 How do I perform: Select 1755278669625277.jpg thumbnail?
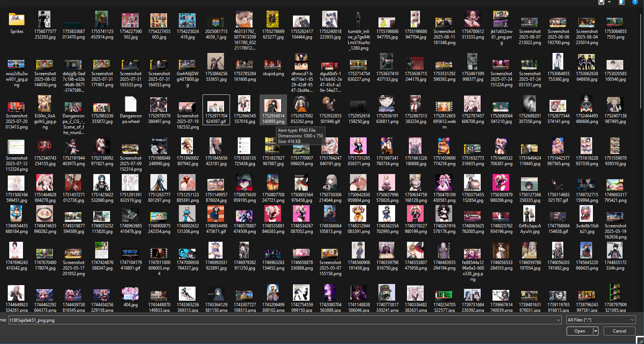[x=273, y=19]
